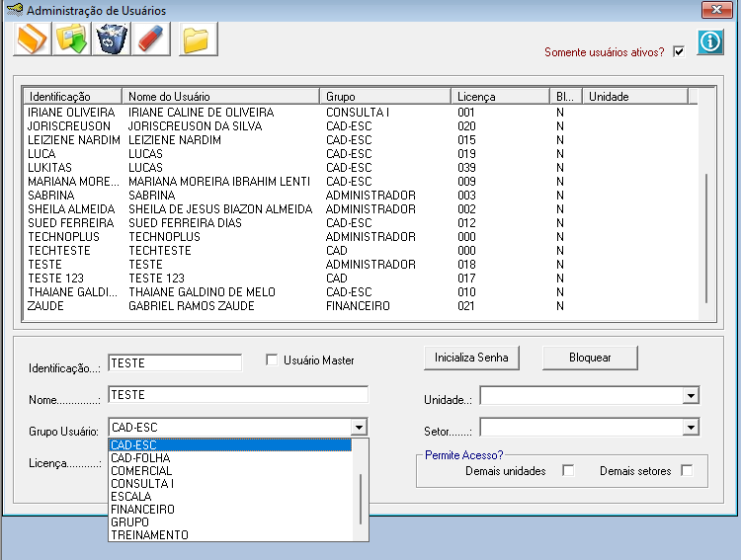This screenshot has height=560, width=741.
Task: Click the Unidade column header
Action: [634, 97]
